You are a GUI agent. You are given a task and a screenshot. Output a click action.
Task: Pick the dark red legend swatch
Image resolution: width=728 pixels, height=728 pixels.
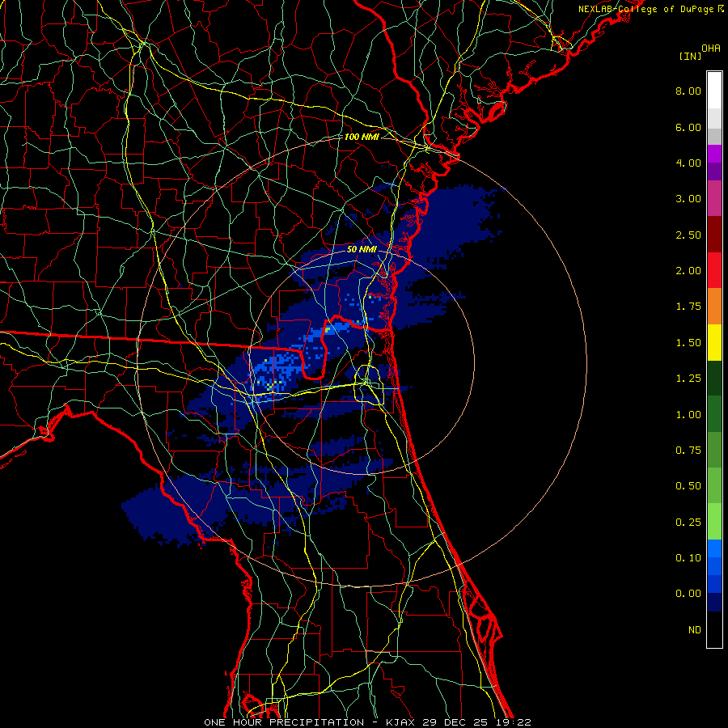click(714, 235)
